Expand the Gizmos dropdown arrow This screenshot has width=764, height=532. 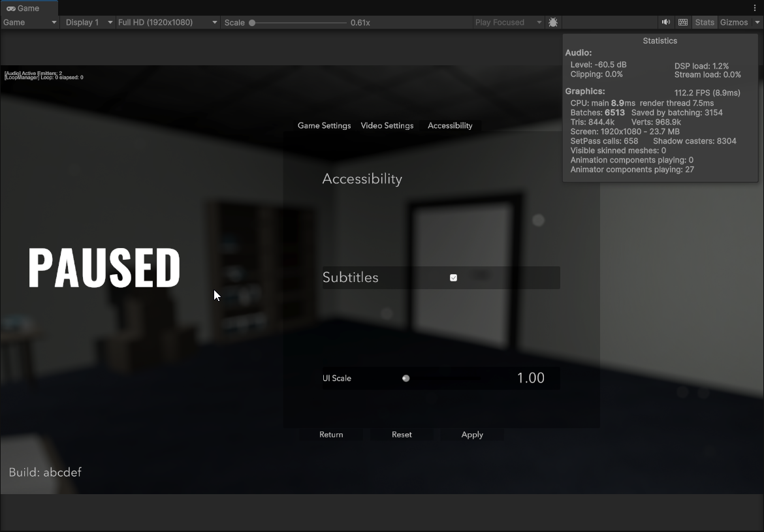coord(757,22)
